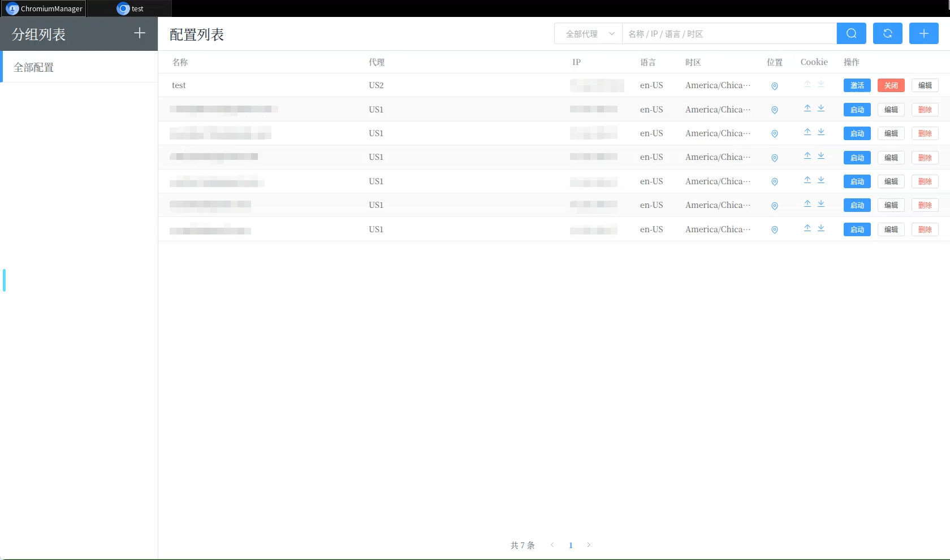
Task: Click the IP column header
Action: pos(576,62)
